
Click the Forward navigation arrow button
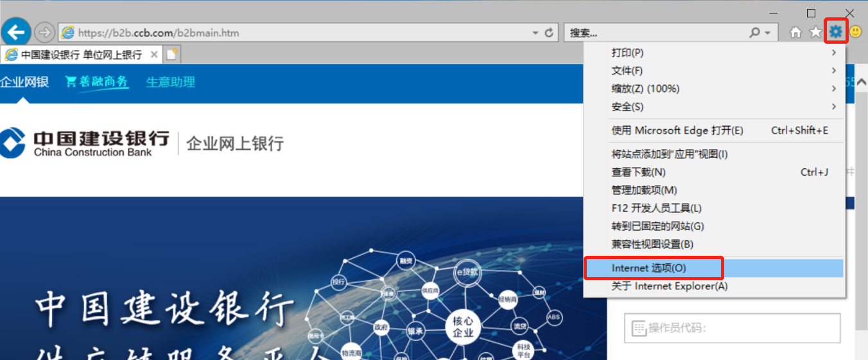click(x=44, y=32)
